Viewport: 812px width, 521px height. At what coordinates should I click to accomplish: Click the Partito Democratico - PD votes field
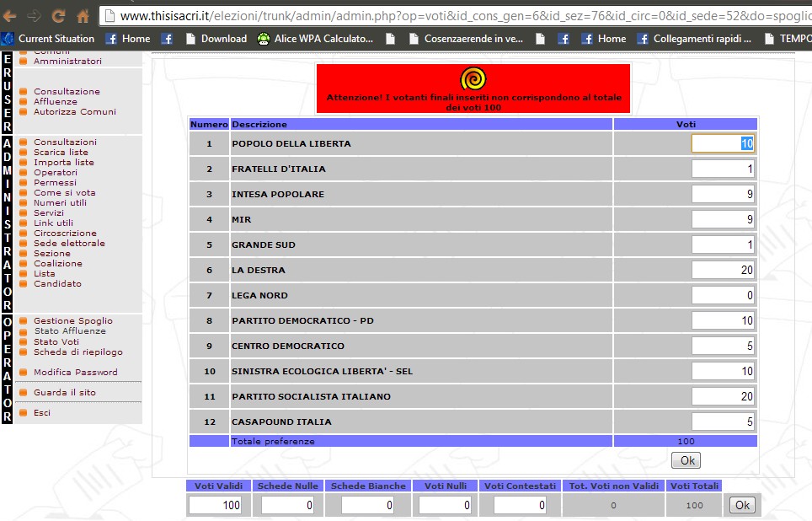[x=723, y=321]
